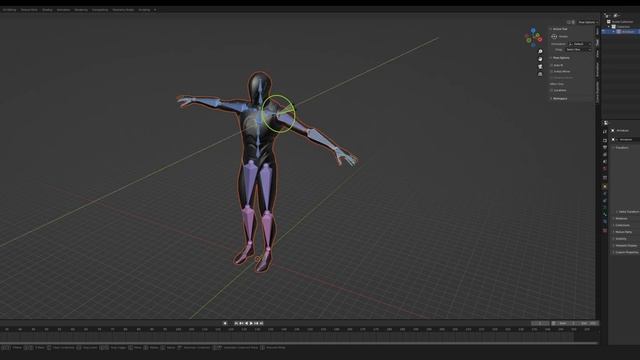Image resolution: width=640 pixels, height=360 pixels.
Task: Open the Scene properties tab icon
Action: click(x=605, y=162)
